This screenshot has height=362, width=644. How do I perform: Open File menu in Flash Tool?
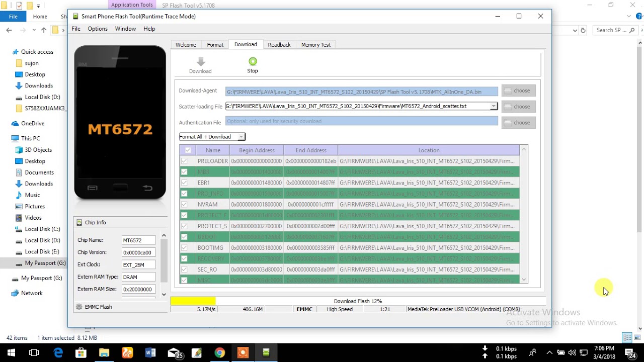tap(76, 29)
